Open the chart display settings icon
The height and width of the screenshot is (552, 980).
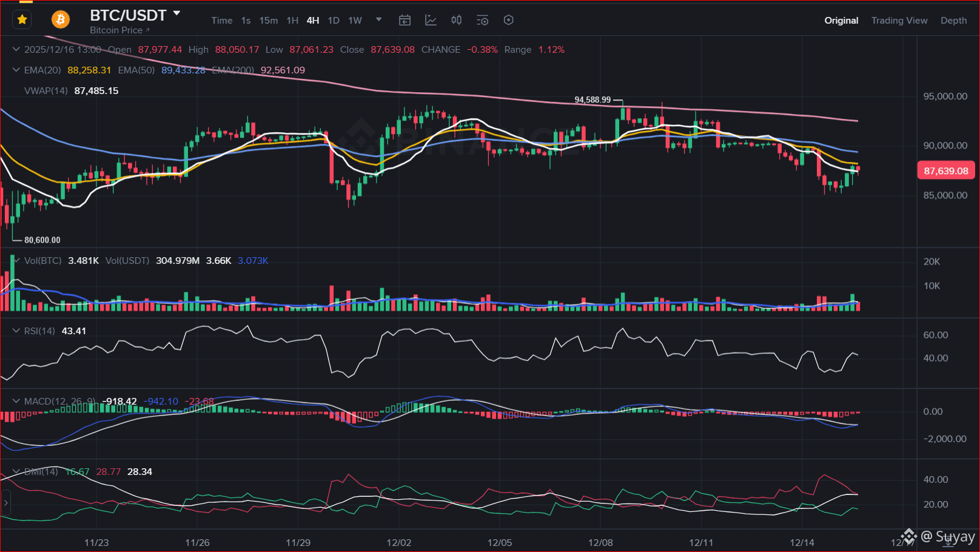(x=483, y=21)
